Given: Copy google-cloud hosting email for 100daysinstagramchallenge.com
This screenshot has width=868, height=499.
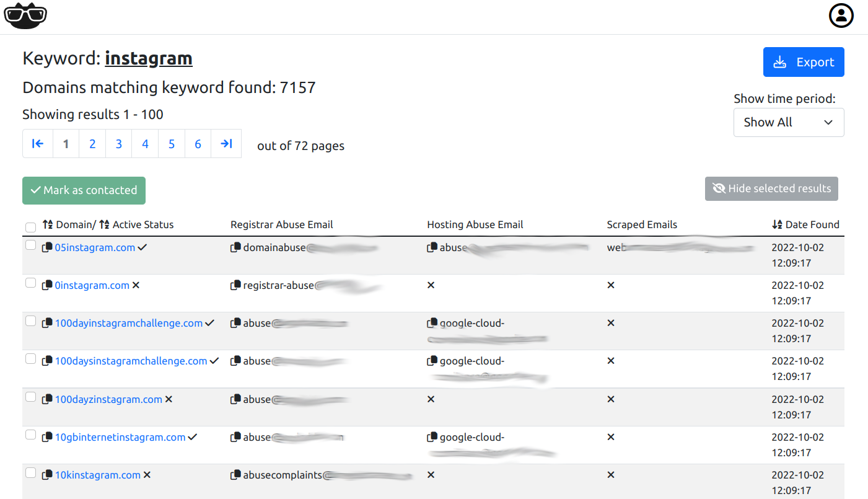Looking at the screenshot, I should pos(432,361).
